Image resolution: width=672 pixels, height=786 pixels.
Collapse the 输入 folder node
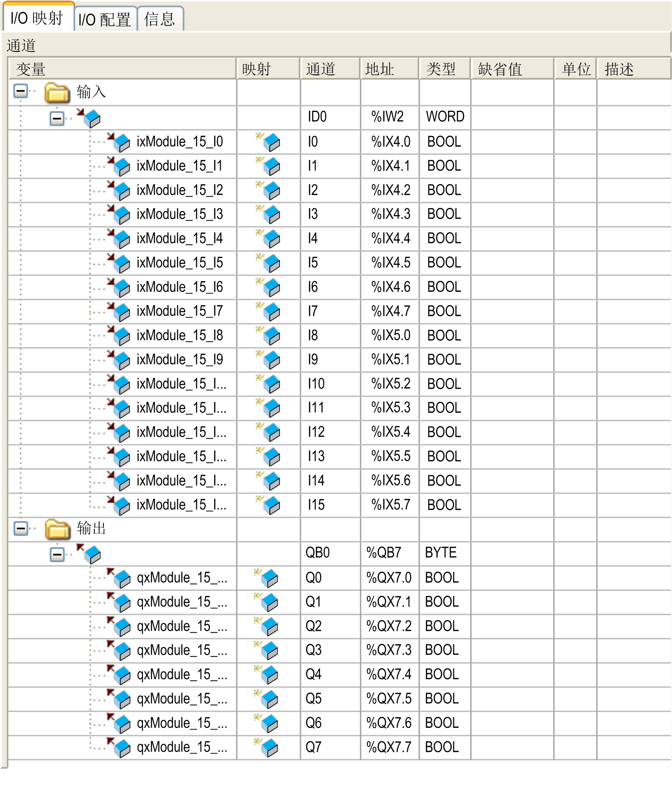21,91
